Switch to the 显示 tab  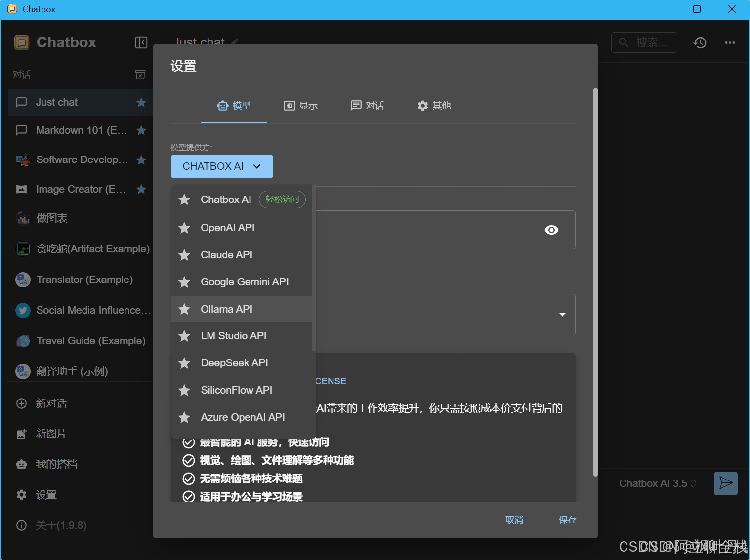300,106
